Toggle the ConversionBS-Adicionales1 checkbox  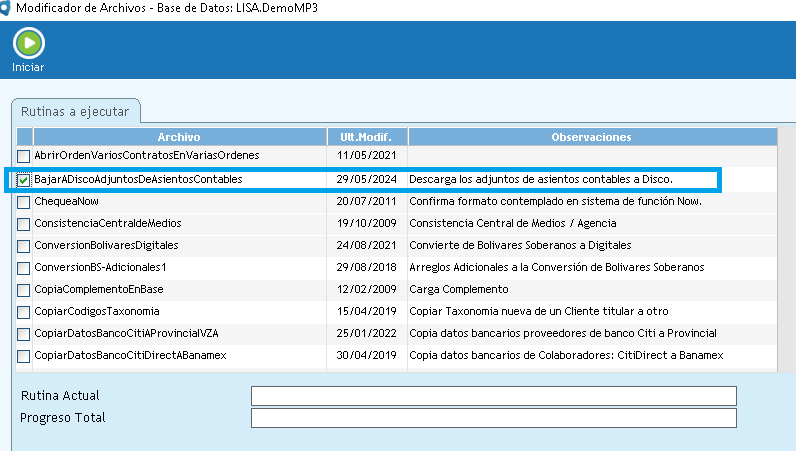click(24, 268)
